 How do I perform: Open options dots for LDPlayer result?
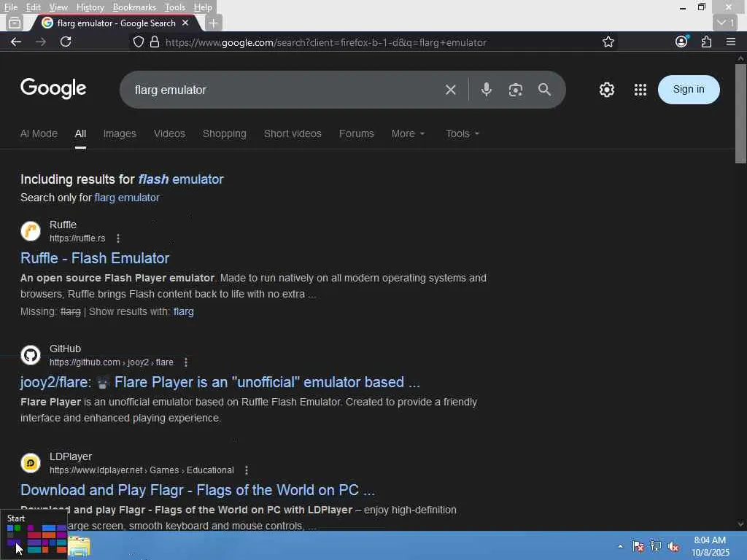[x=247, y=470]
